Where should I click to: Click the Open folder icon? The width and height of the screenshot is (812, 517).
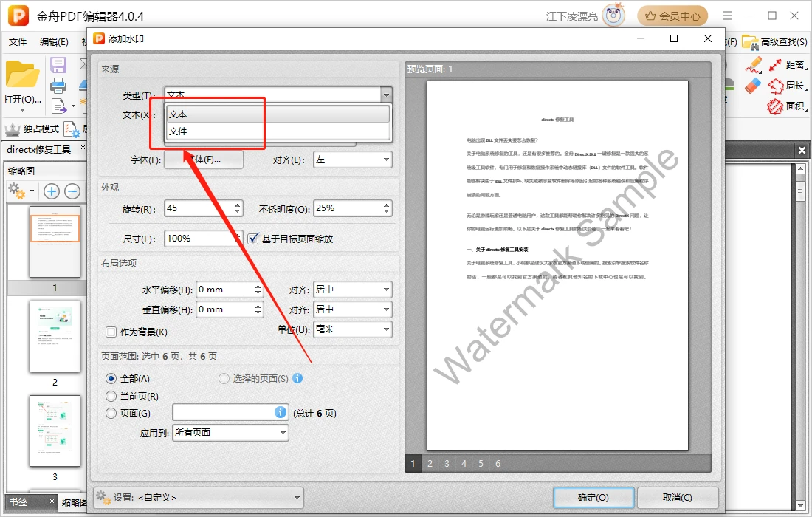21,75
